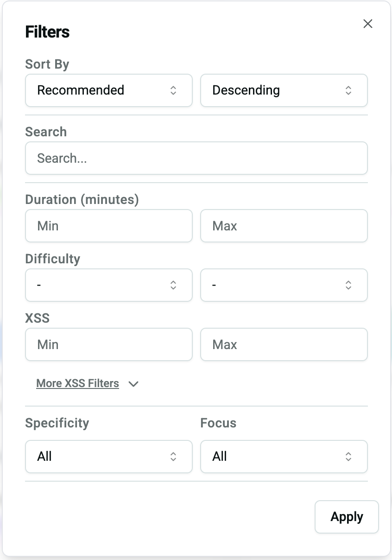Click chevron icon beside More XSS Filters

click(133, 384)
